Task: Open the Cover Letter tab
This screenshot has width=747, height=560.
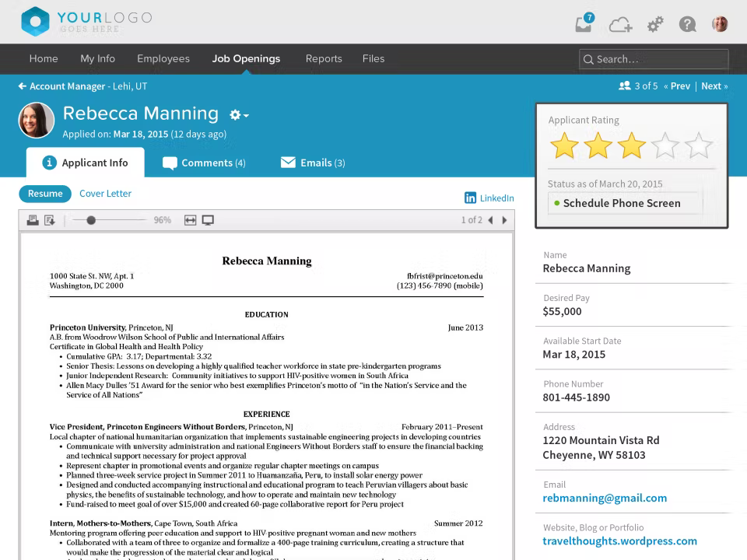Action: 105,194
